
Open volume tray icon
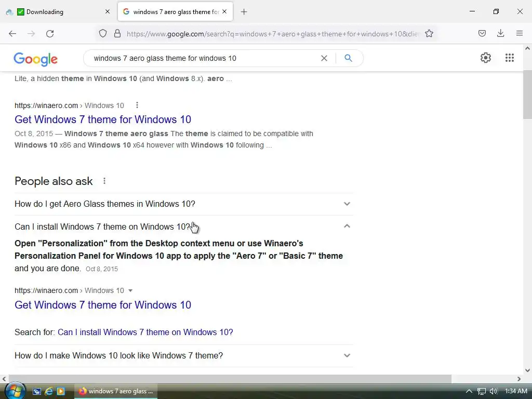[x=494, y=391]
